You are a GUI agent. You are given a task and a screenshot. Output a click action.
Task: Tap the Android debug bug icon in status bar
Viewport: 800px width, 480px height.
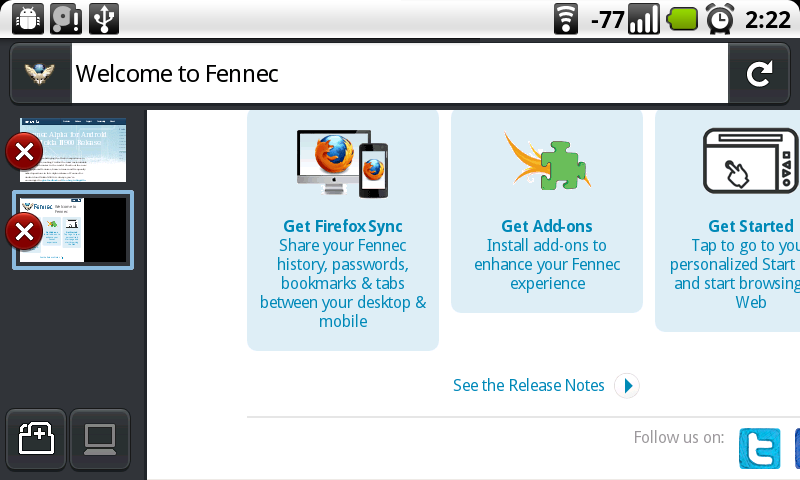28,19
